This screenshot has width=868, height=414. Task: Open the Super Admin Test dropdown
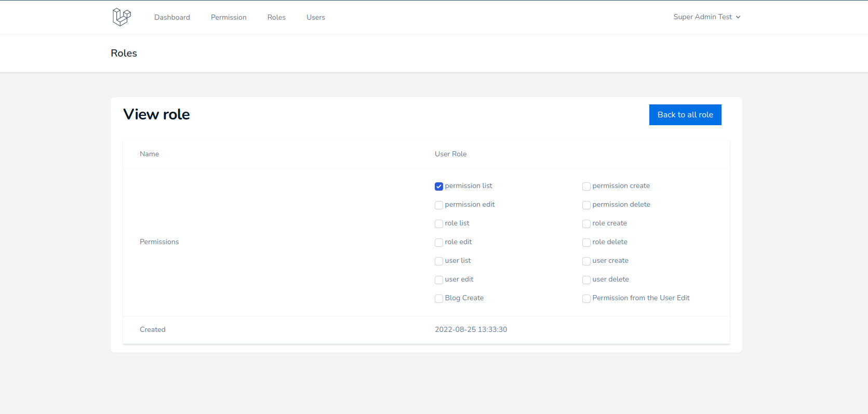click(706, 17)
